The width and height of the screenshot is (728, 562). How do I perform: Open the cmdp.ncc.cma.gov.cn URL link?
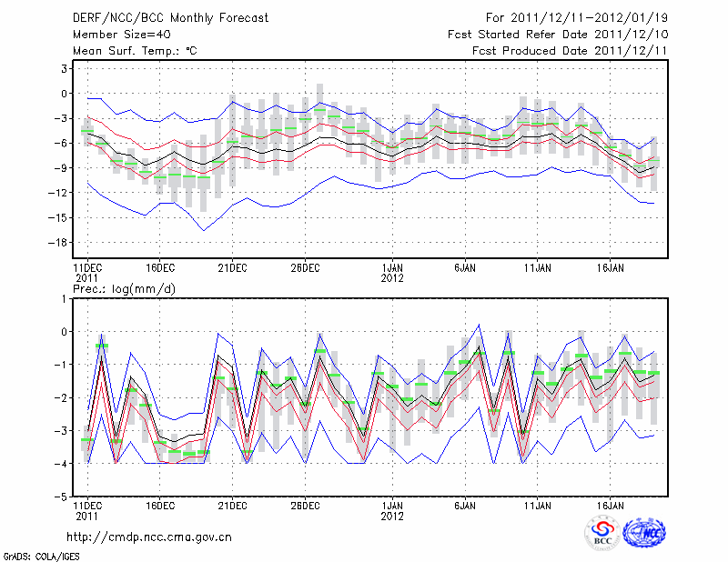coord(149,537)
